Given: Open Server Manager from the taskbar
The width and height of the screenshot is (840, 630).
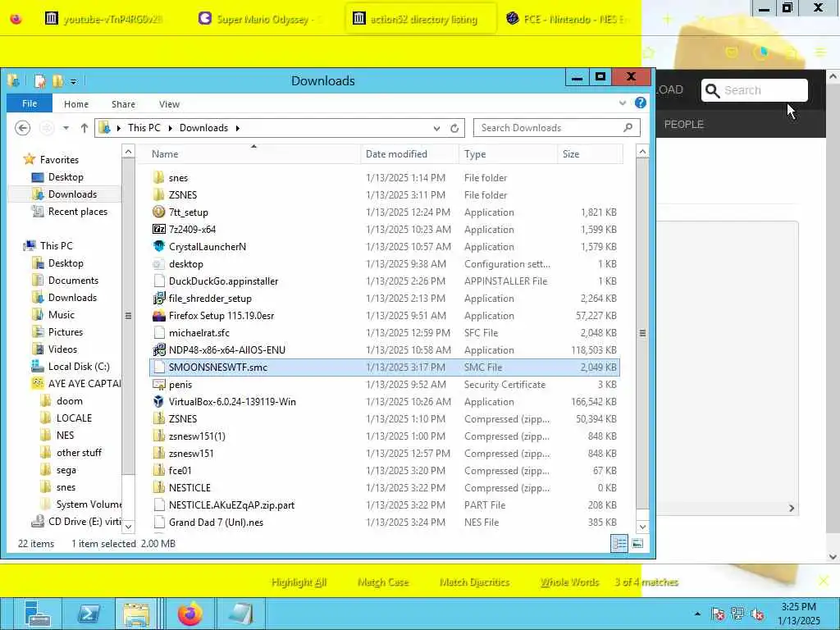Looking at the screenshot, I should (x=37, y=614).
